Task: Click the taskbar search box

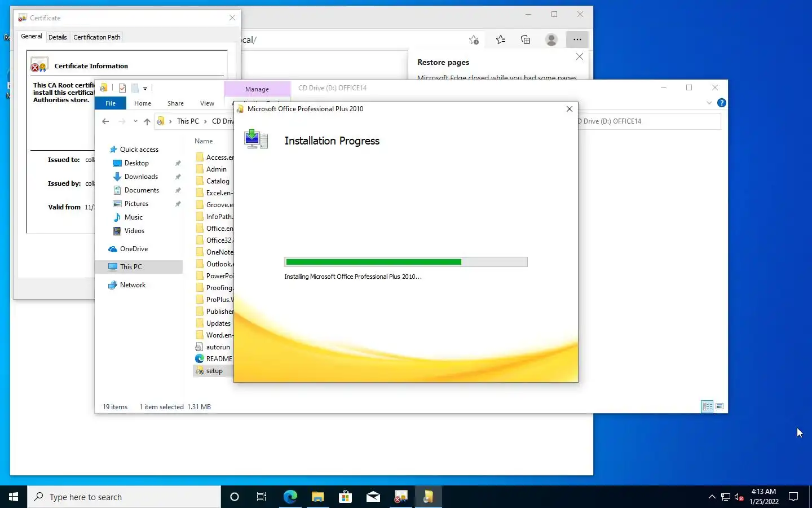Action: pos(124,497)
